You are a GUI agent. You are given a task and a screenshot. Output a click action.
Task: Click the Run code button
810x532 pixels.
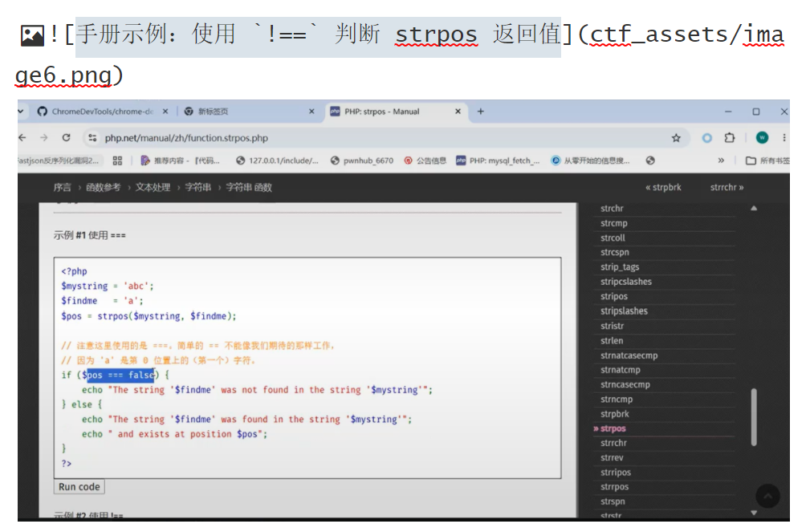79,486
